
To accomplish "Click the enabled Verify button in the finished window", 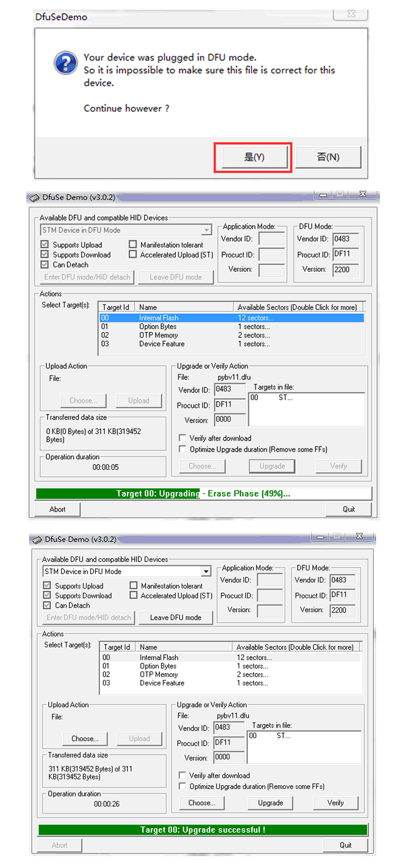I will tap(335, 803).
